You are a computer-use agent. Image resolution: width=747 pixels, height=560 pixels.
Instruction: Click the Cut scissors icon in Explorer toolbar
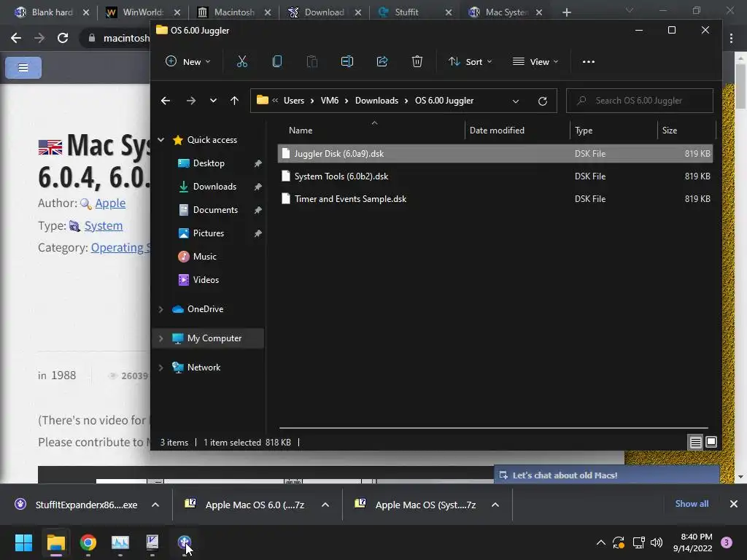pyautogui.click(x=242, y=61)
